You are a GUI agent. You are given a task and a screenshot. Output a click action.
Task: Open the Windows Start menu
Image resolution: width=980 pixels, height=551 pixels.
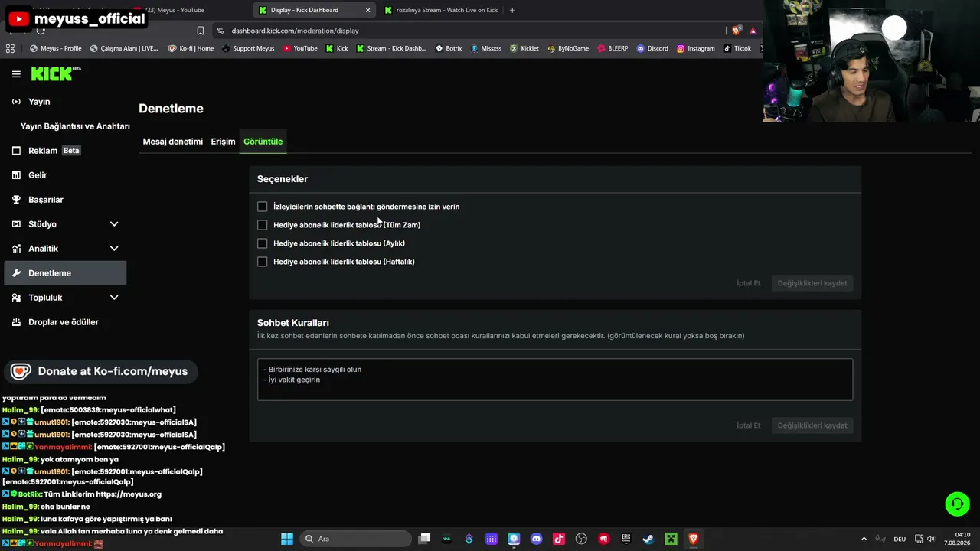pos(287,539)
